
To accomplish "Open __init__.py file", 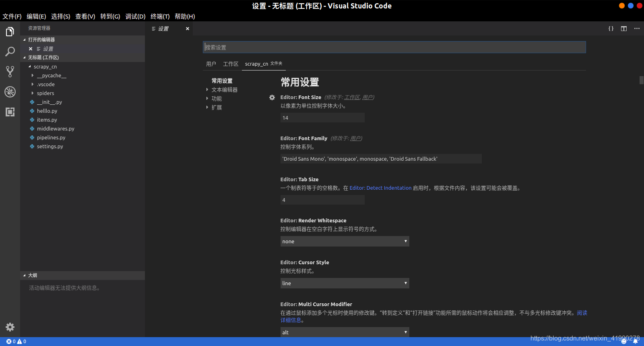I will coord(50,102).
